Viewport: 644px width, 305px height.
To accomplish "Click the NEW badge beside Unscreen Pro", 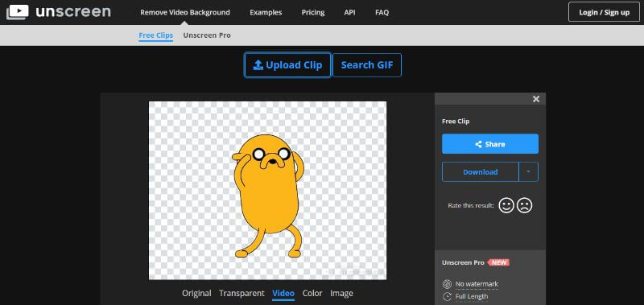I will pos(498,262).
